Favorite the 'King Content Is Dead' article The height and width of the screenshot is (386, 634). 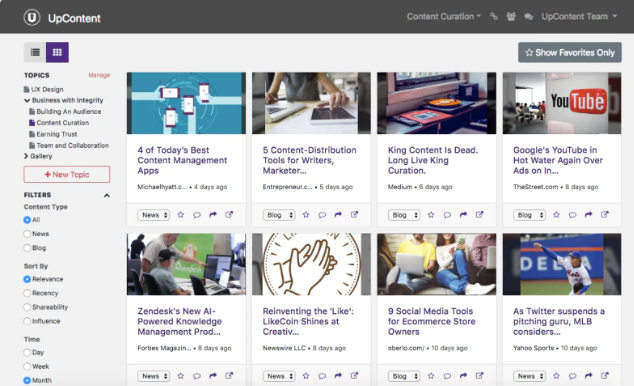click(x=431, y=215)
